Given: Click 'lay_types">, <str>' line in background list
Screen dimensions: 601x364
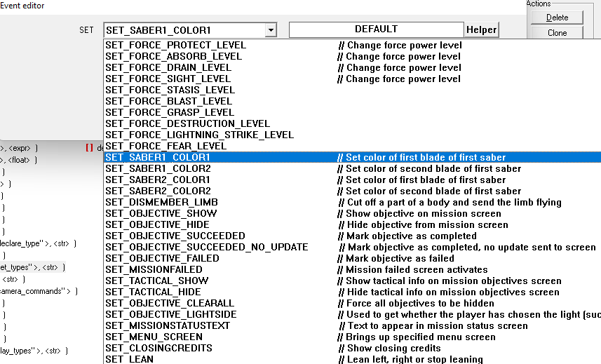Looking at the screenshot, I should click(34, 351).
